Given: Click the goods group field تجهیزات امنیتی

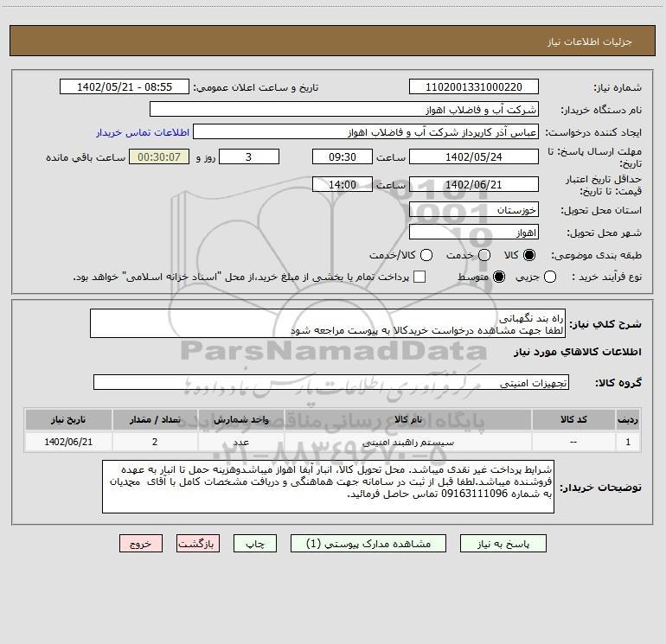Looking at the screenshot, I should [331, 382].
